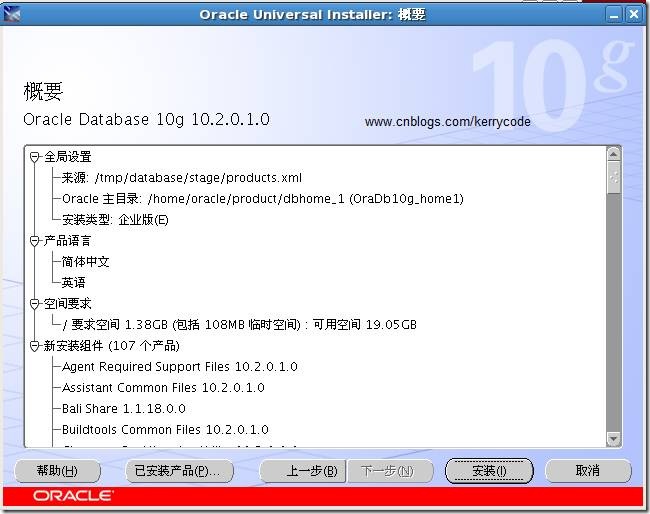
Task: Select the 全局设置 tree label
Action: pos(68,157)
